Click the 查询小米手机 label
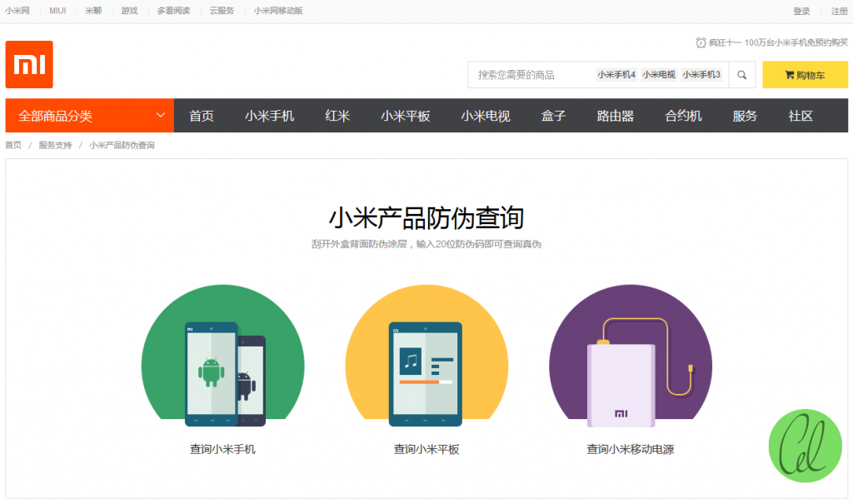 tap(222, 449)
